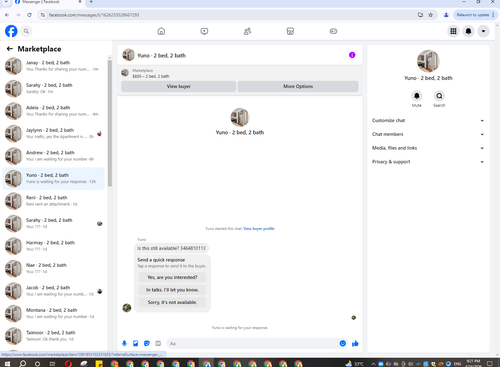Open the Sarahy chat showing "You: ???"
This screenshot has height=367, width=500.
pyautogui.click(x=54, y=224)
